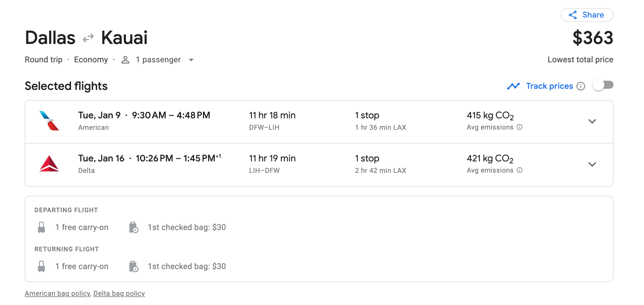The width and height of the screenshot is (644, 305).
Task: Open the Delta bag policy link
Action: tap(119, 294)
